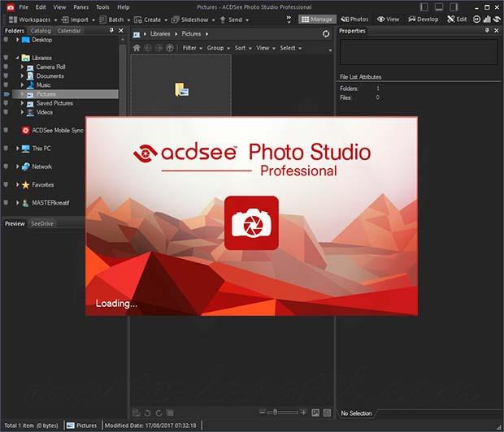504x432 pixels.
Task: Go back using the Back arrow icon
Action: pyautogui.click(x=147, y=48)
